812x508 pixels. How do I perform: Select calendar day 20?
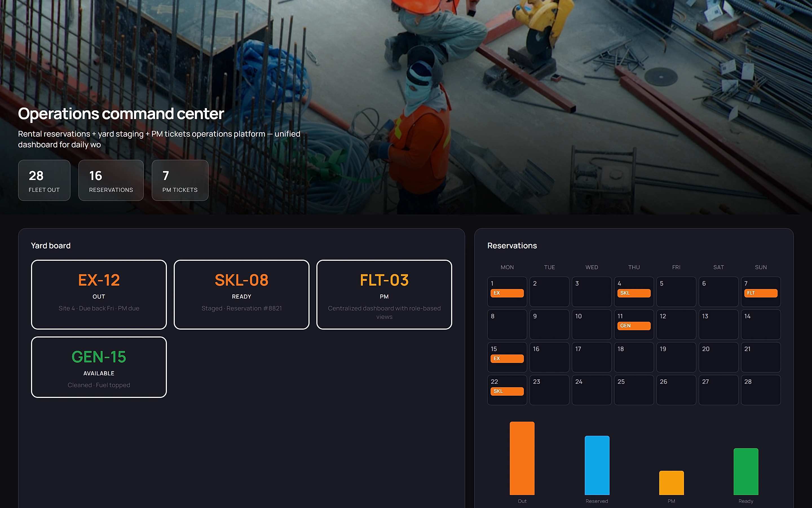tap(718, 357)
